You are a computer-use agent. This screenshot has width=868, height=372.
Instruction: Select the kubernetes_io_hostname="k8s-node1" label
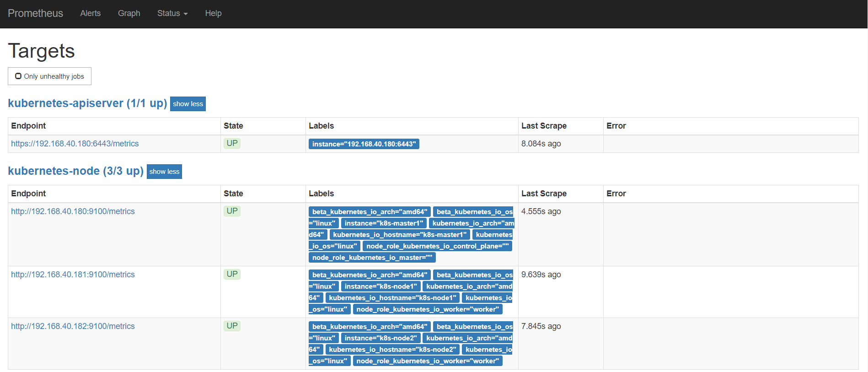pos(392,298)
